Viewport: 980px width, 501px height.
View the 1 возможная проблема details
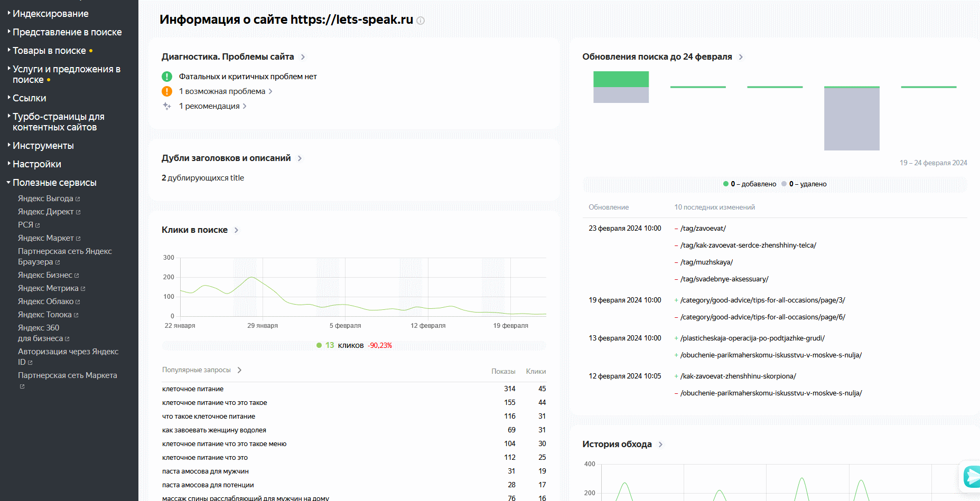point(226,91)
